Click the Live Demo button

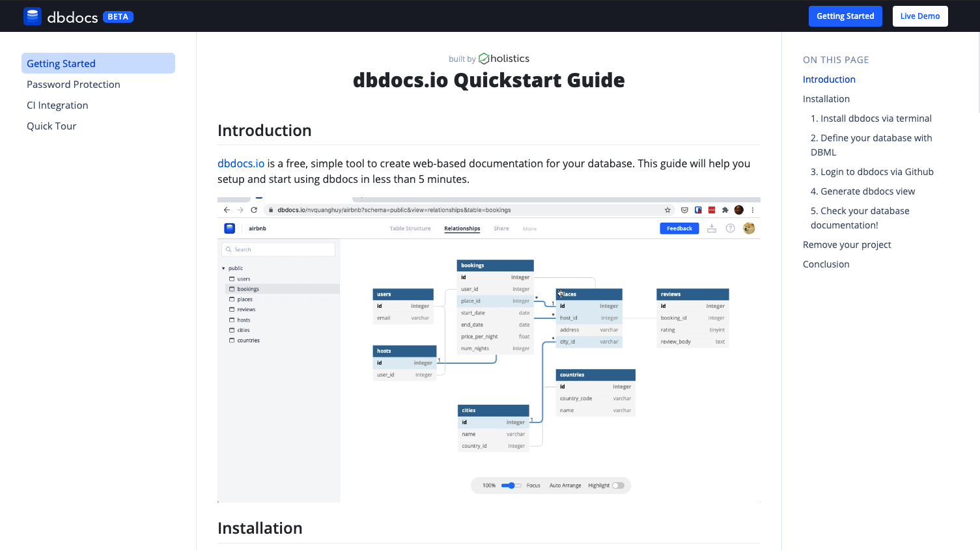point(920,16)
